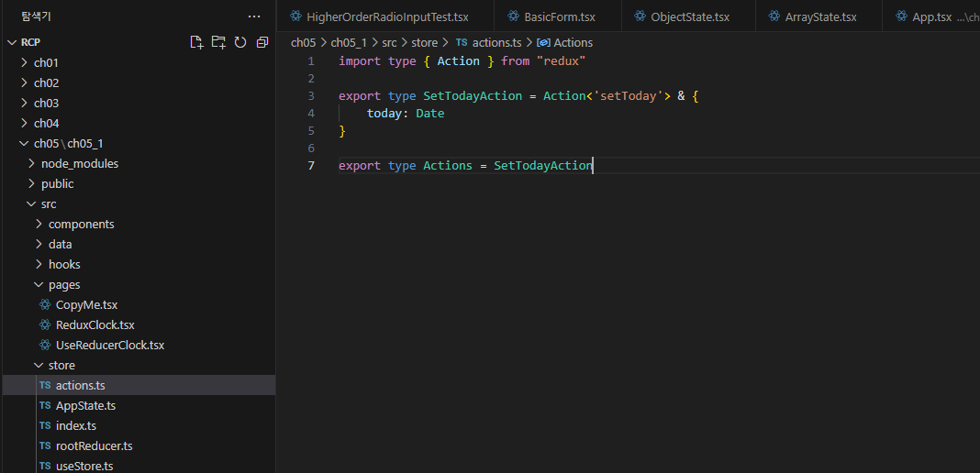This screenshot has width=980, height=473.
Task: Open rootReducer.ts in the file tree
Action: tap(94, 446)
